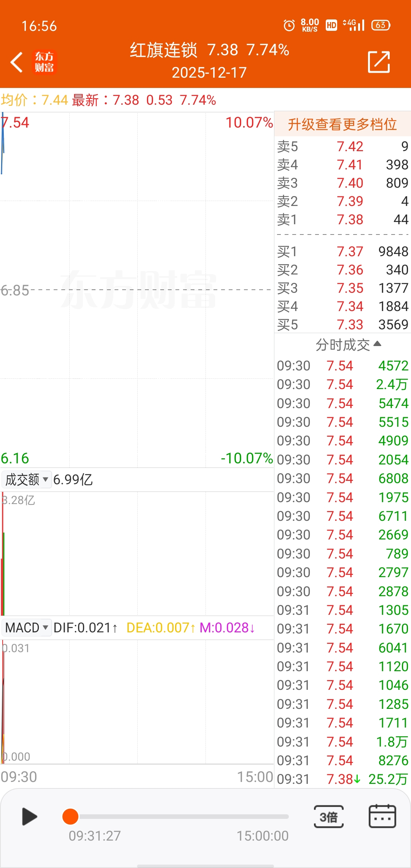411x868 pixels.
Task: Tap the 4G signal strength icon
Action: click(354, 25)
